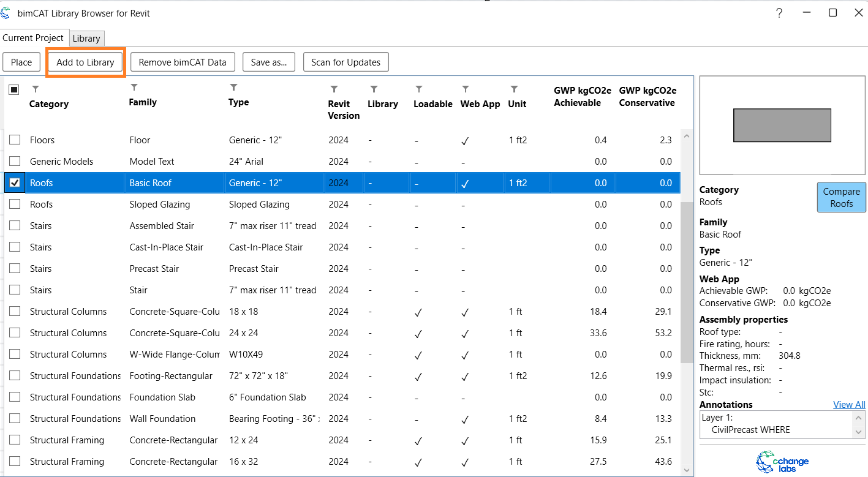Open the Web App column filter icon

(x=466, y=89)
